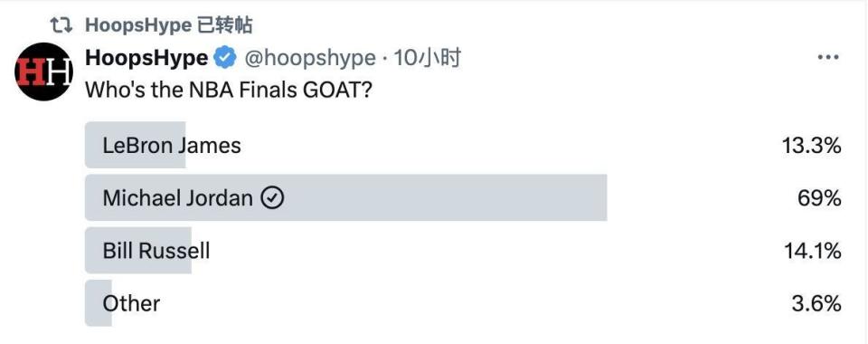Click the 69% result percentage
The width and height of the screenshot is (868, 344).
click(819, 197)
